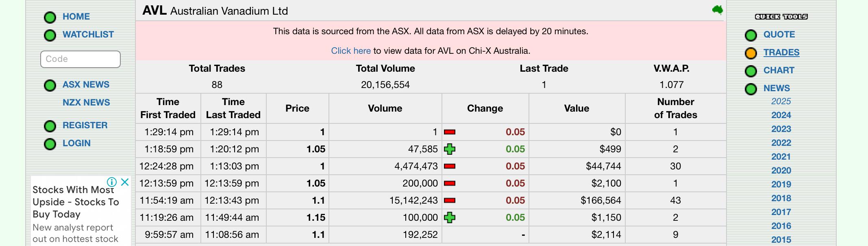Click the green bullet beside NEWS in Quick Tools
The image size is (868, 246).
click(751, 89)
